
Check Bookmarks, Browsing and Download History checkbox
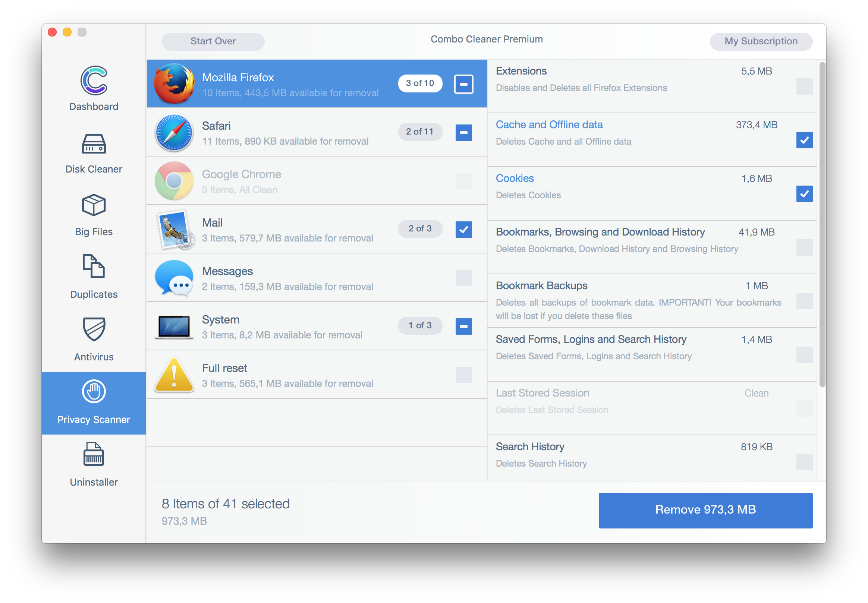point(805,247)
